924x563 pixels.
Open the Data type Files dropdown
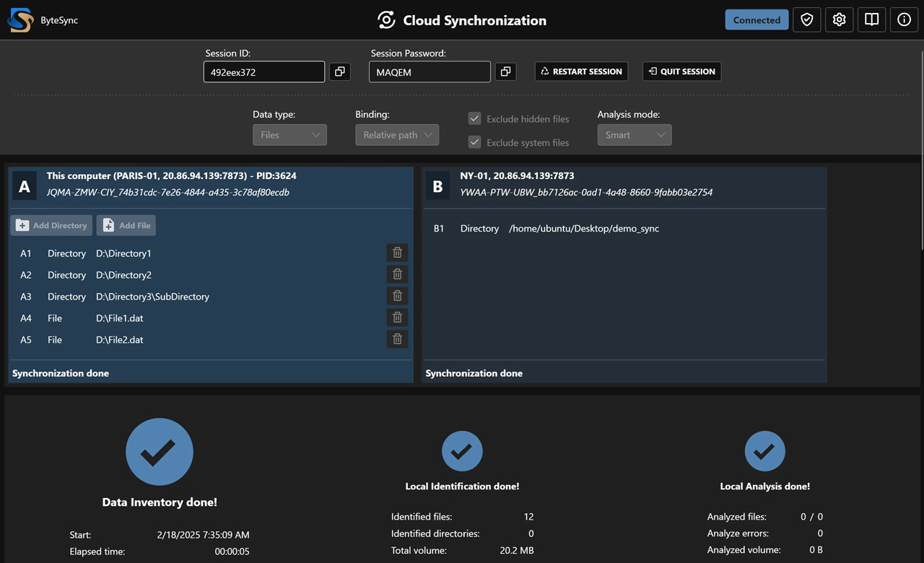click(289, 135)
